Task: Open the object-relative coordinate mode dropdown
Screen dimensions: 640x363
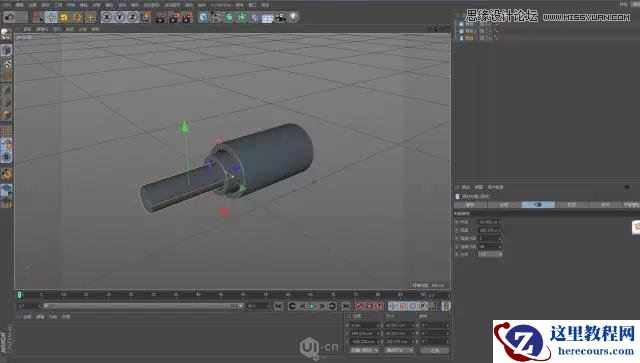Action: pos(365,350)
